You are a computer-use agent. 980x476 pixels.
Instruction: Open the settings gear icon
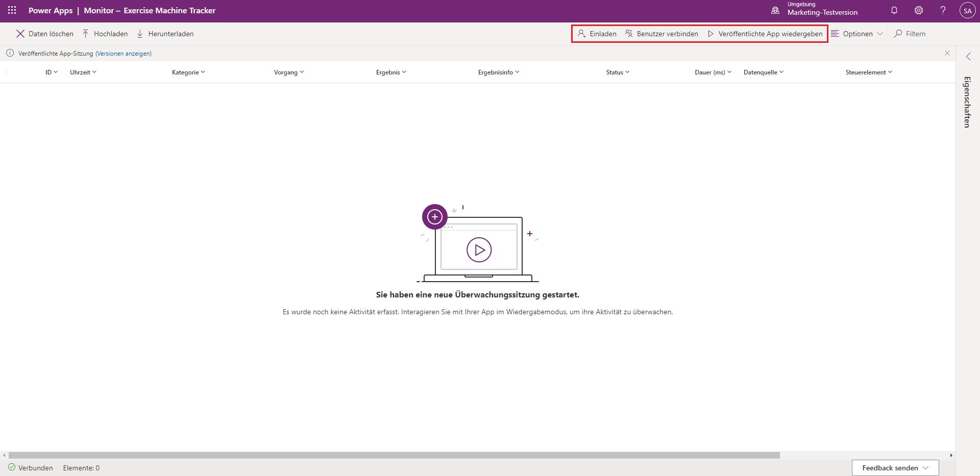[x=919, y=10]
